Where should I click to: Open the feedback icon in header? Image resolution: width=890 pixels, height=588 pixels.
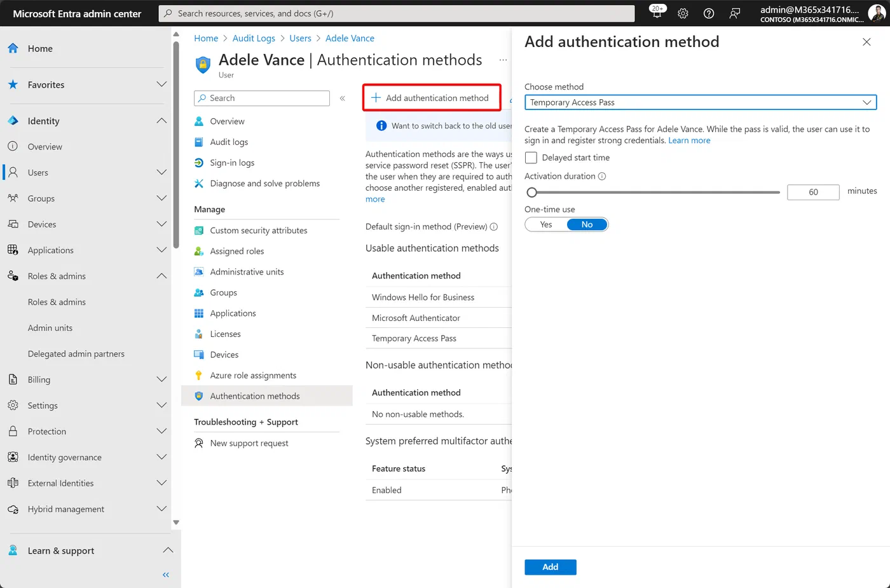click(x=735, y=13)
